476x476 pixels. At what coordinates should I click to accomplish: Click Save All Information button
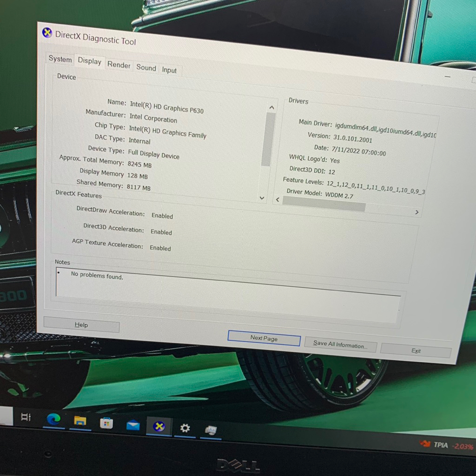340,344
